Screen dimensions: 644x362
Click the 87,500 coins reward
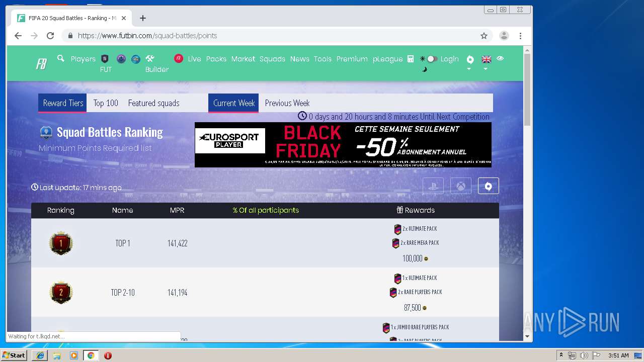(x=416, y=308)
